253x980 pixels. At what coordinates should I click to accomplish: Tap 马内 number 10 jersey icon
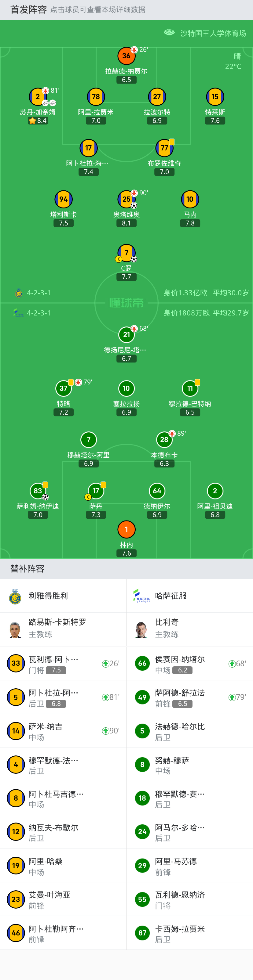[x=190, y=199]
